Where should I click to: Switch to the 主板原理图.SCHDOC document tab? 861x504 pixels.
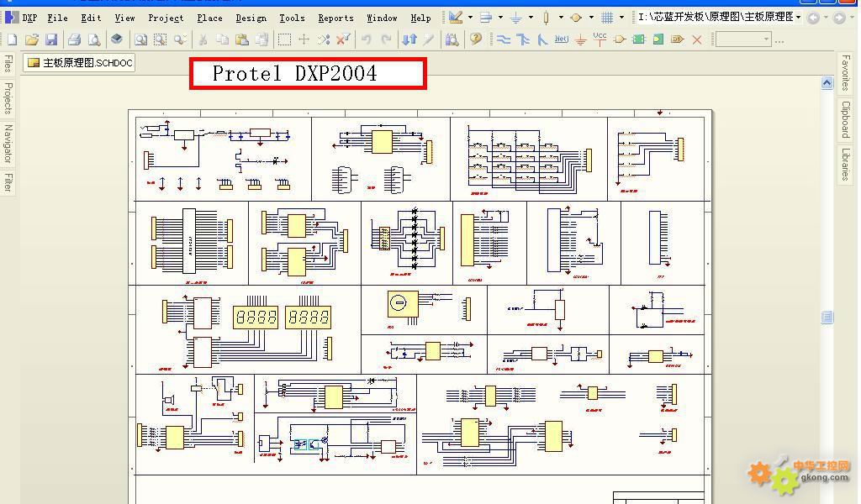pyautogui.click(x=79, y=63)
